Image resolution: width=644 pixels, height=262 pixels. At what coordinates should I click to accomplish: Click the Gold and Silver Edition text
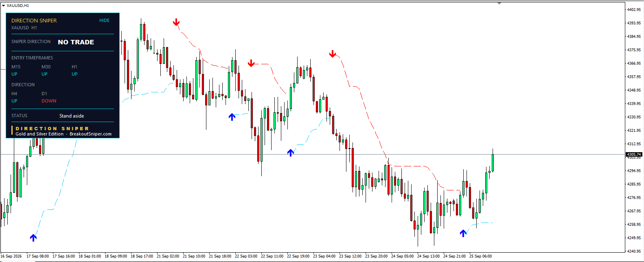(39, 134)
